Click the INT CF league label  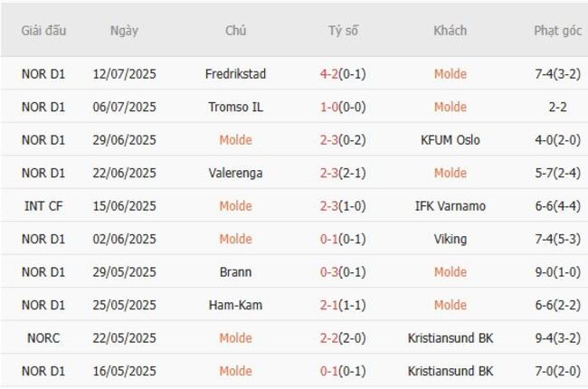(43, 206)
